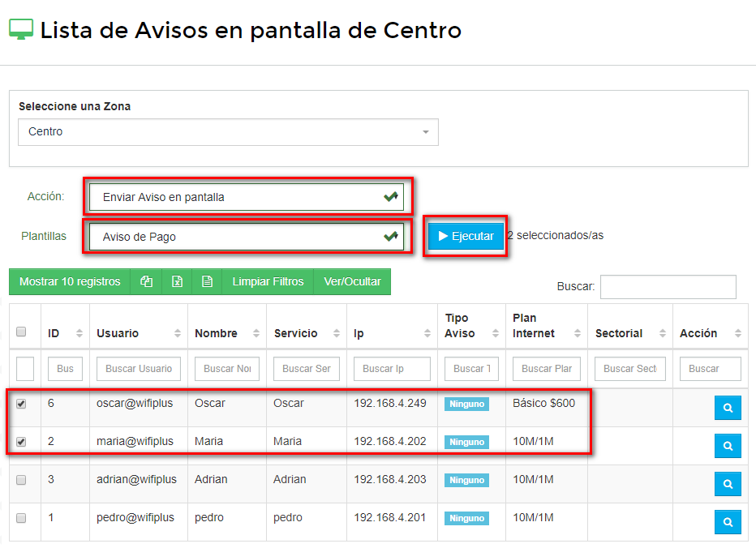Click Limpiar Filtros button

point(268,282)
